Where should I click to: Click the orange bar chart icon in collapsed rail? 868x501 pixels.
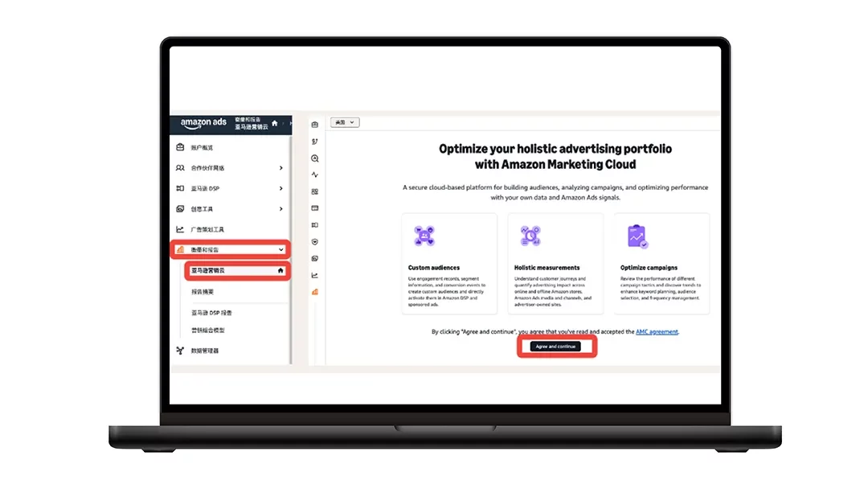[315, 292]
